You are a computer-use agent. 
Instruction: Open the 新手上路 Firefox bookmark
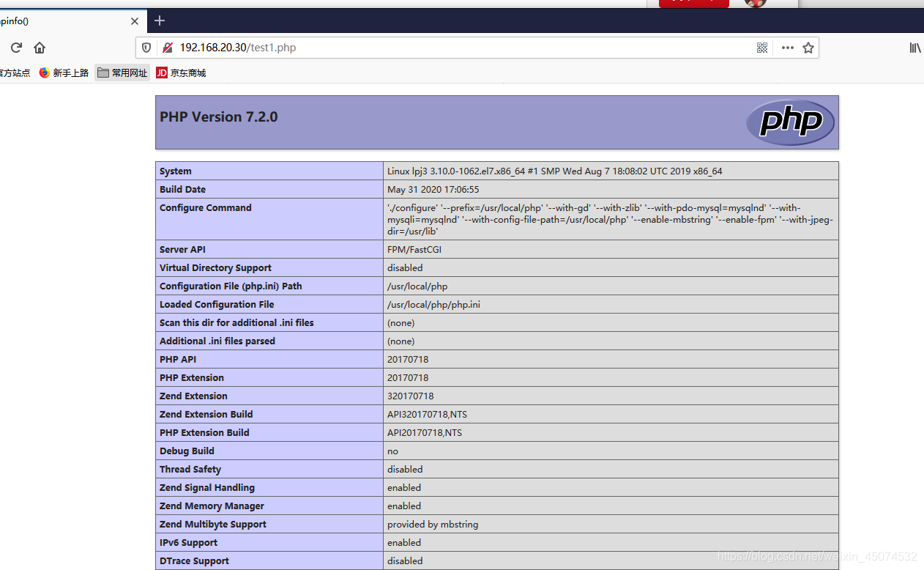point(64,73)
